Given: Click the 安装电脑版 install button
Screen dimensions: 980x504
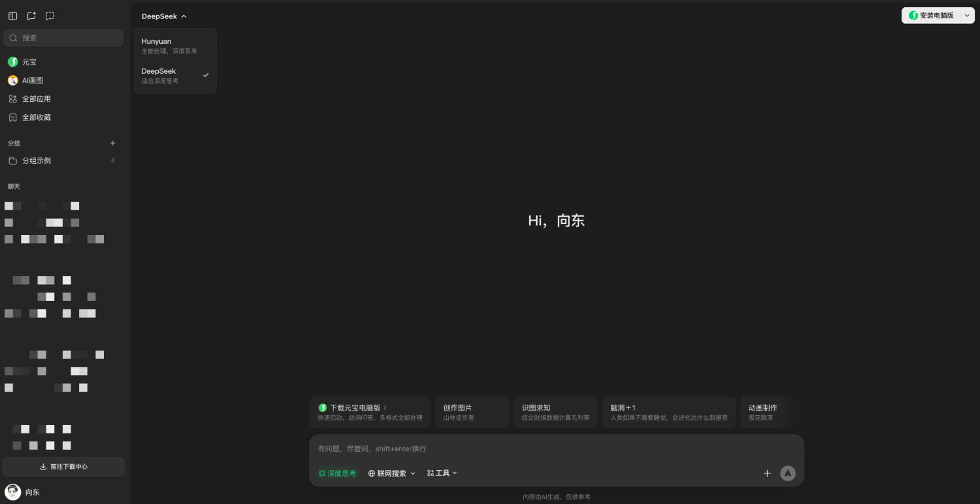Looking at the screenshot, I should coord(936,15).
